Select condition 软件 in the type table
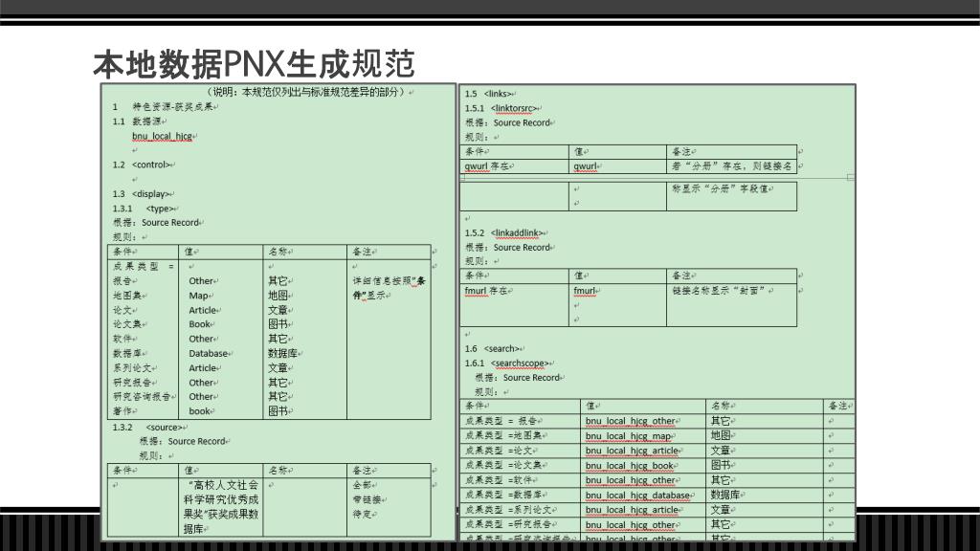The width and height of the screenshot is (980, 551). (x=122, y=339)
